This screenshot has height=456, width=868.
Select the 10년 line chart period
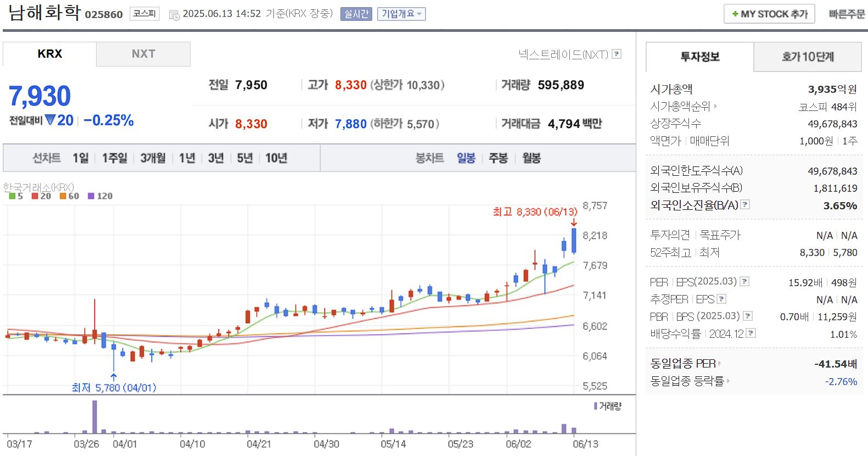tap(276, 158)
